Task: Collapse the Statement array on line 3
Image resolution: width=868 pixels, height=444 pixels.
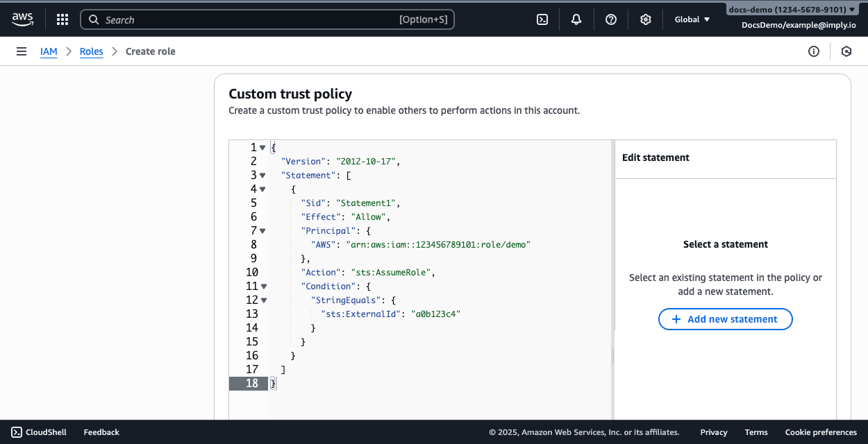Action: tap(262, 176)
